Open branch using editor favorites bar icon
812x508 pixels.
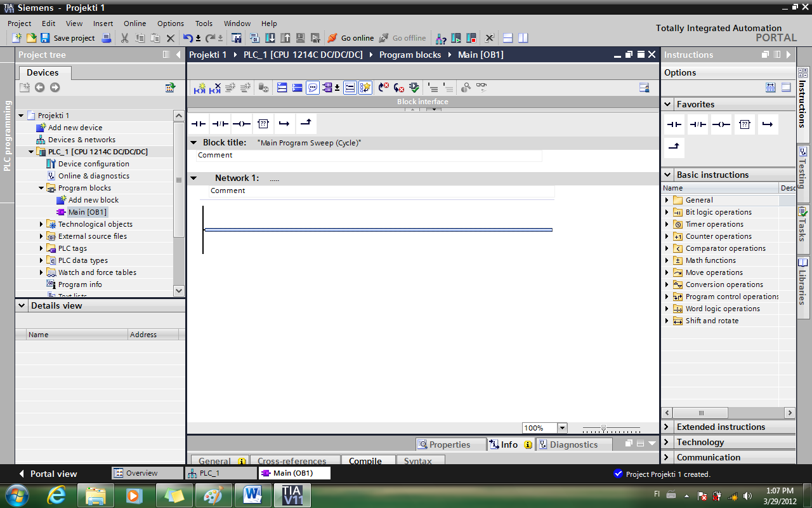point(284,123)
